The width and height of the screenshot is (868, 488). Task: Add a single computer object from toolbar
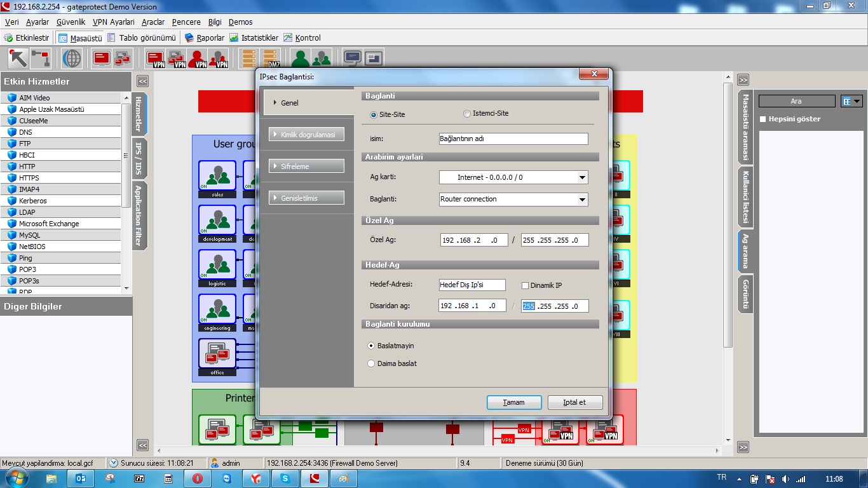(102, 58)
